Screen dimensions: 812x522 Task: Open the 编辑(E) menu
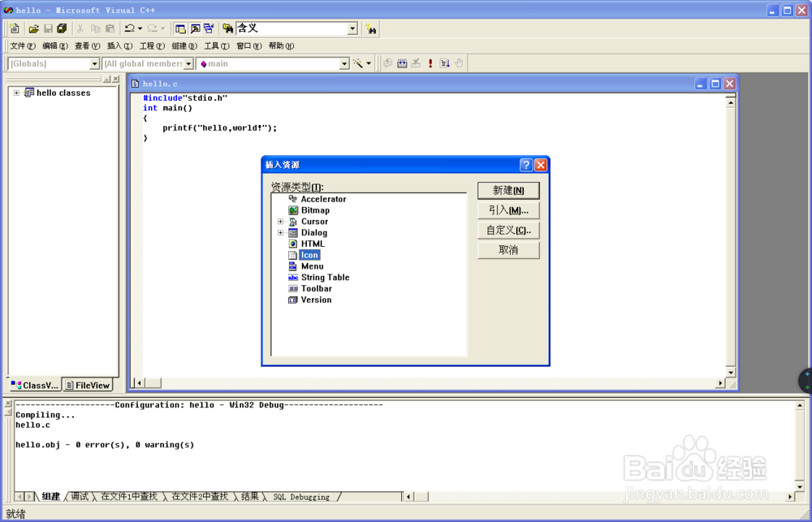click(x=55, y=46)
